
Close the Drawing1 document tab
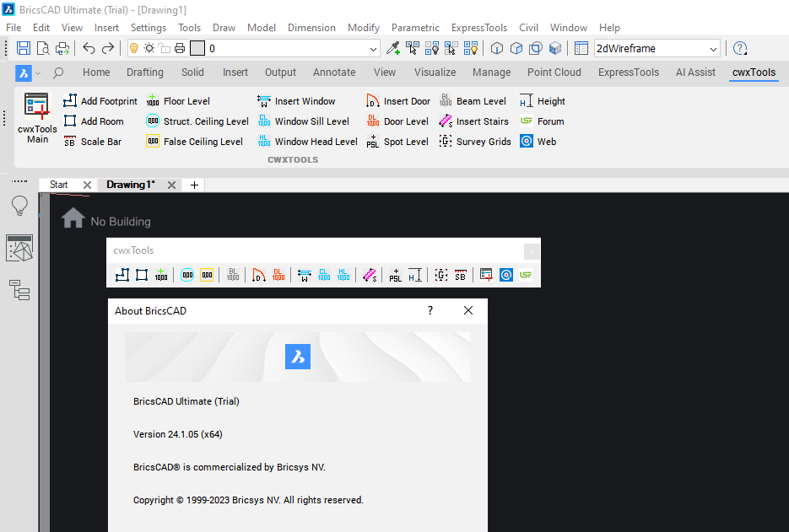coord(171,185)
